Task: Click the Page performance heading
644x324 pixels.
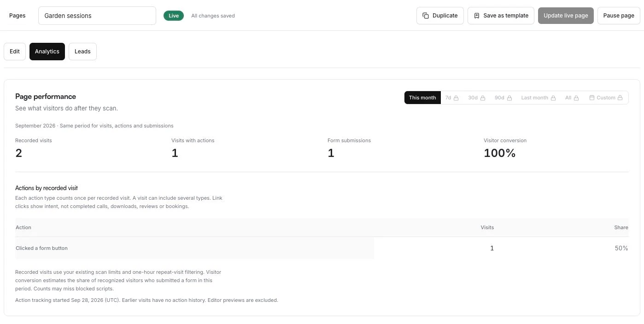Action: coord(46,97)
